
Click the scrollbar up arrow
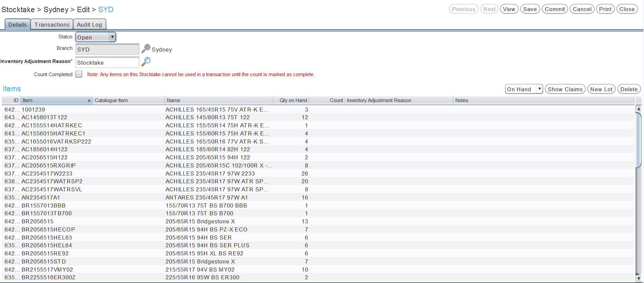click(638, 109)
